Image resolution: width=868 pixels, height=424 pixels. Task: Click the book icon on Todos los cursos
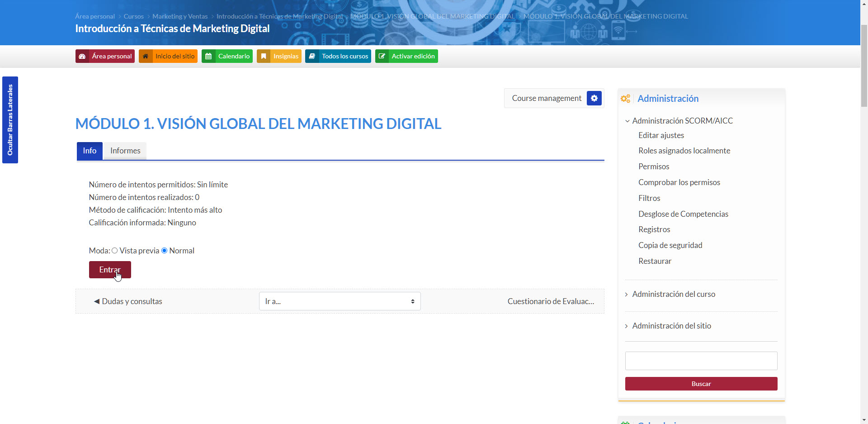click(x=312, y=56)
